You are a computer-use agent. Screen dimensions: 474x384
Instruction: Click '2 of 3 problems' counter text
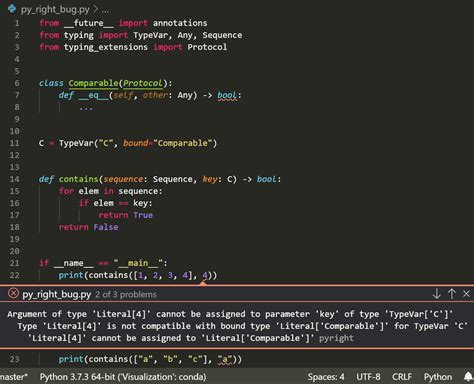126,295
